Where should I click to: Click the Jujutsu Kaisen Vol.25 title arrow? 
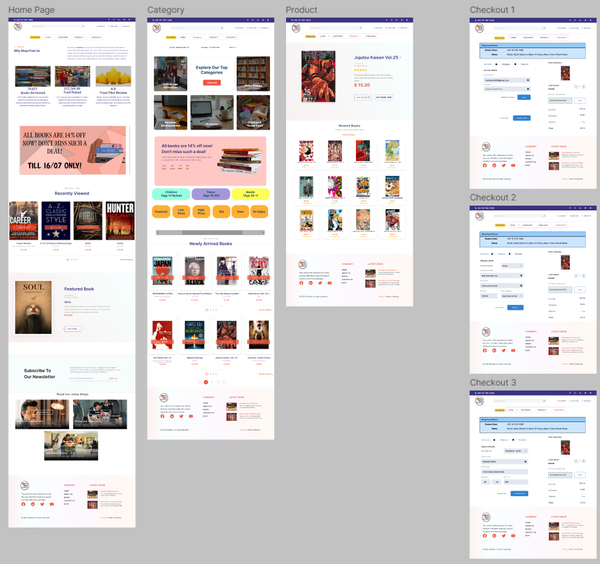click(x=400, y=57)
